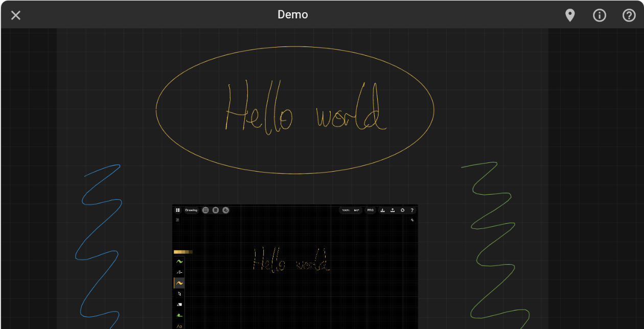The width and height of the screenshot is (644, 329).
Task: Pick the yellow color swatch strip
Action: [183, 252]
